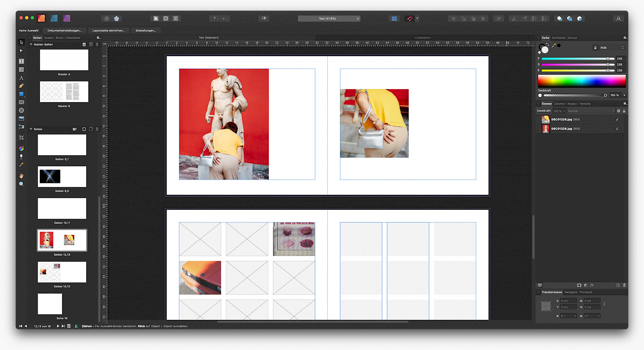Toggle the Baseline Grid button
The width and height of the screenshot is (644, 350).
(x=394, y=18)
